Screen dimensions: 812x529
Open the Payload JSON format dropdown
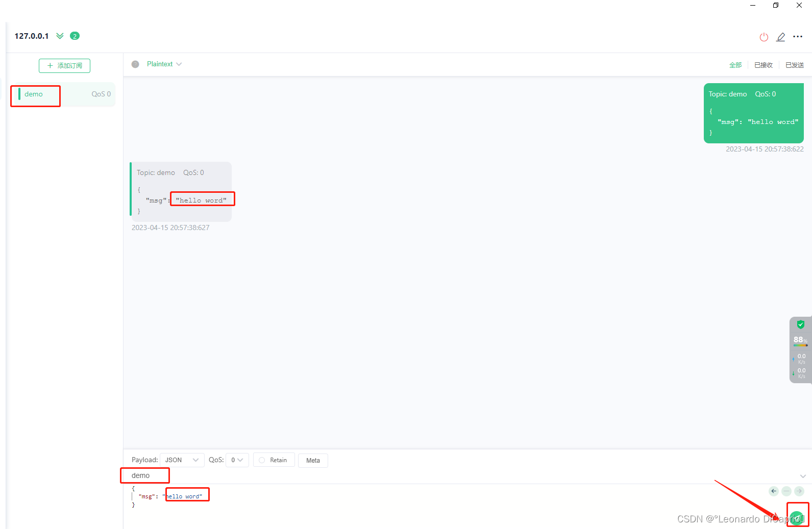tap(182, 460)
